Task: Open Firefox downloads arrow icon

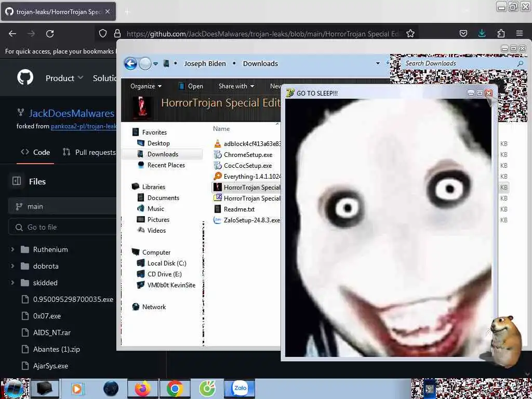Action: 482,33
